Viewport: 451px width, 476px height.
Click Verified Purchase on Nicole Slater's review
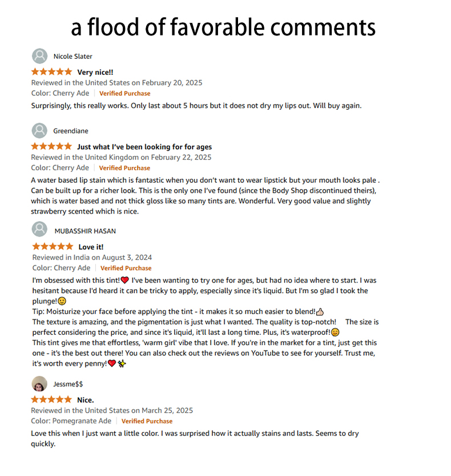pos(124,93)
